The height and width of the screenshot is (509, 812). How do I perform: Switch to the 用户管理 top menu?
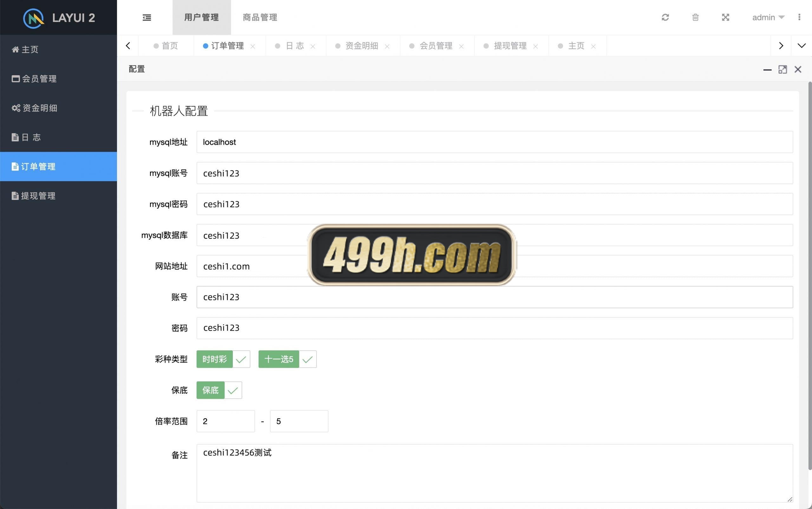201,17
